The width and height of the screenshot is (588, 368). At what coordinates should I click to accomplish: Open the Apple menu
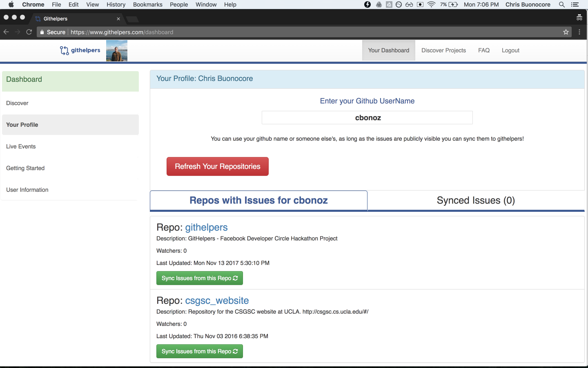pyautogui.click(x=11, y=4)
